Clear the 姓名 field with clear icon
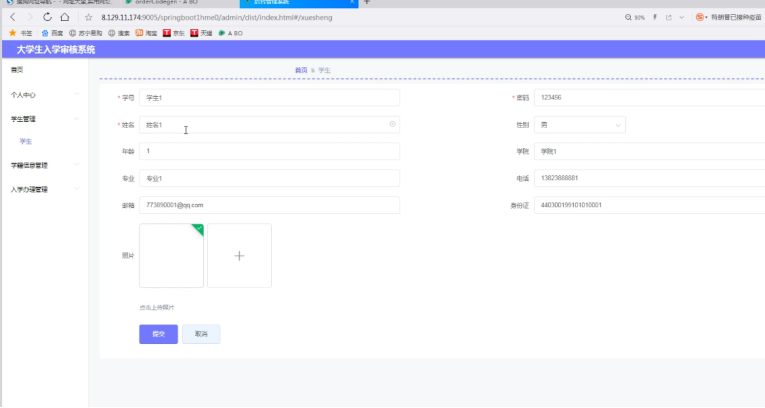 pyautogui.click(x=392, y=124)
